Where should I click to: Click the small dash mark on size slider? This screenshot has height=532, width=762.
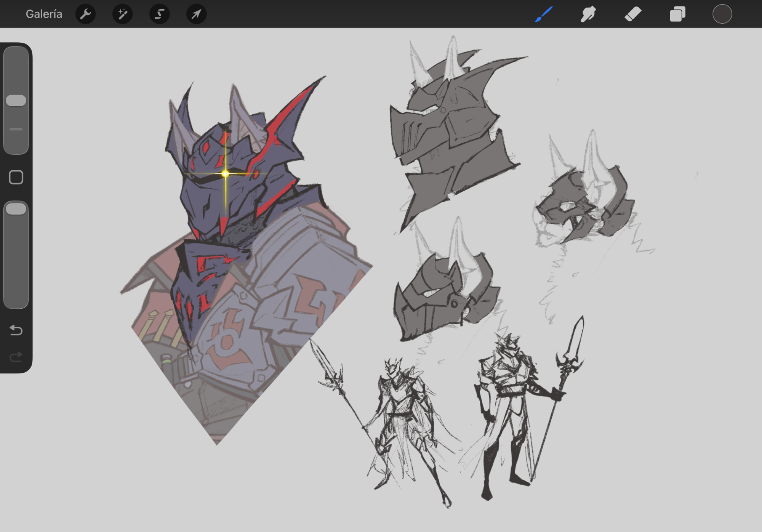16,129
